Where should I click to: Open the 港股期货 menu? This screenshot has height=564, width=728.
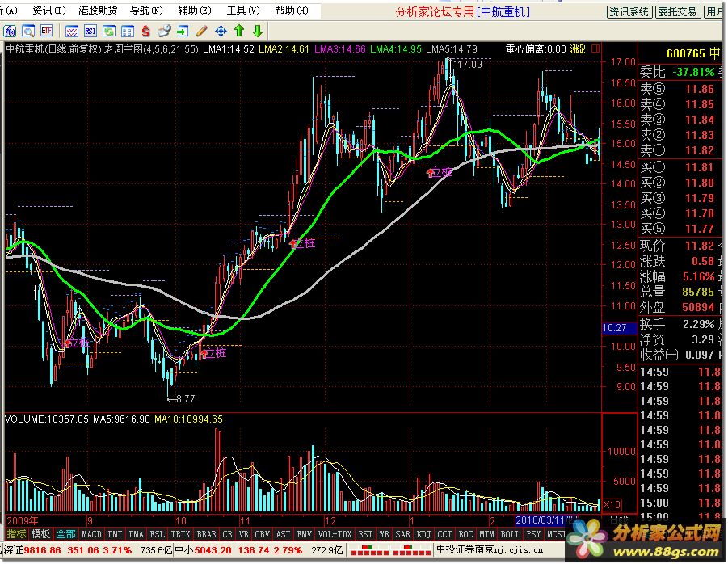click(98, 11)
